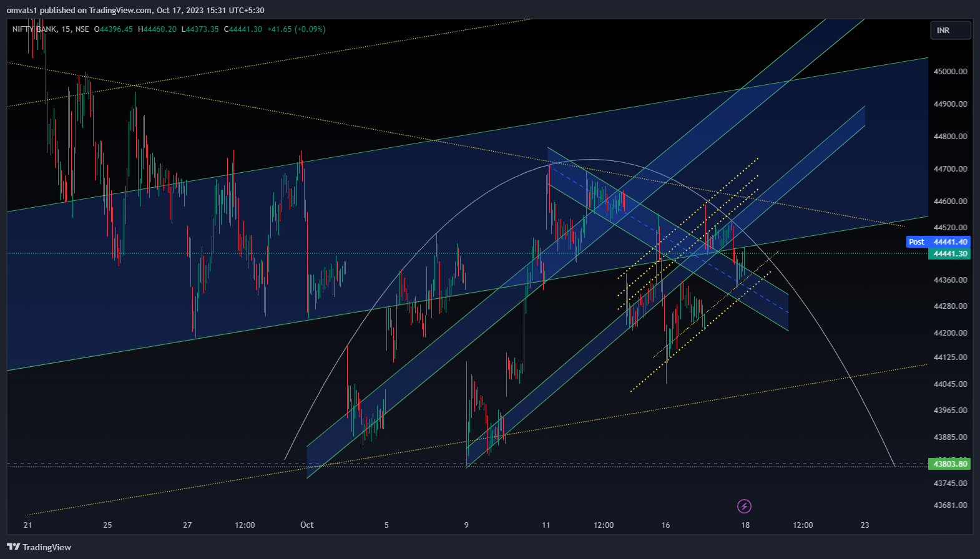Screen dimensions: 980x559
Task: Click the 21 date label on time axis
Action: click(27, 525)
